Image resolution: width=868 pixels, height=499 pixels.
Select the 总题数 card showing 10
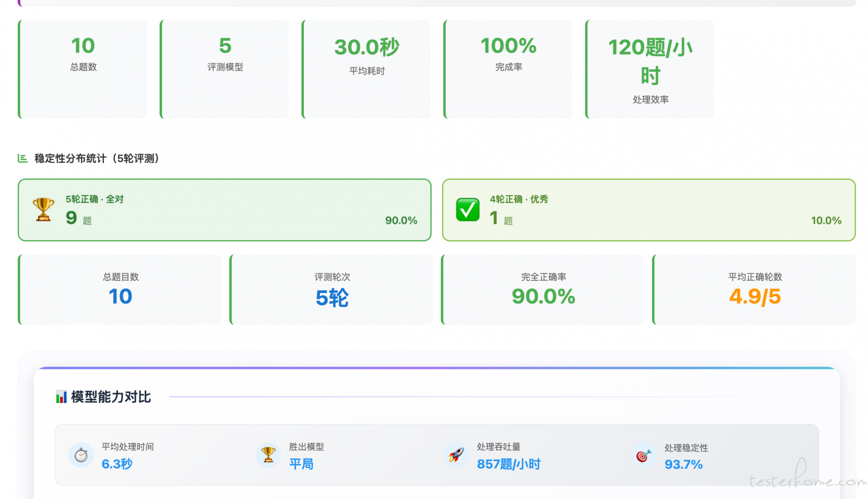(83, 69)
